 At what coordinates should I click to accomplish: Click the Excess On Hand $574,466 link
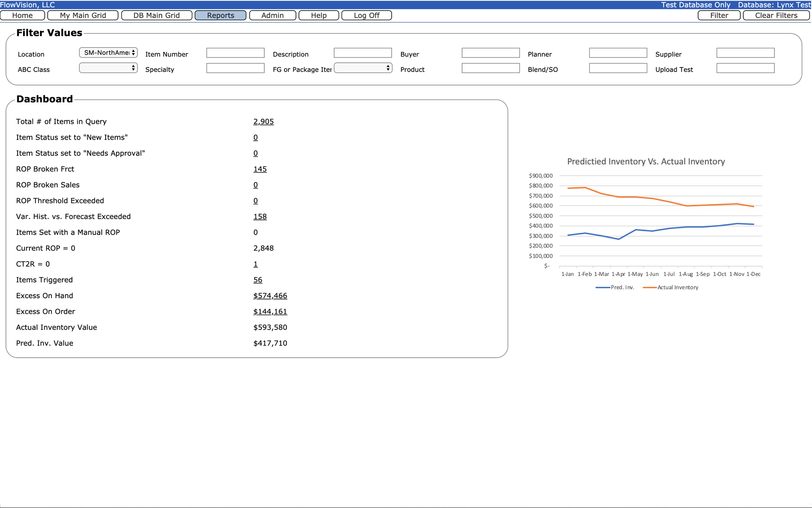point(270,296)
